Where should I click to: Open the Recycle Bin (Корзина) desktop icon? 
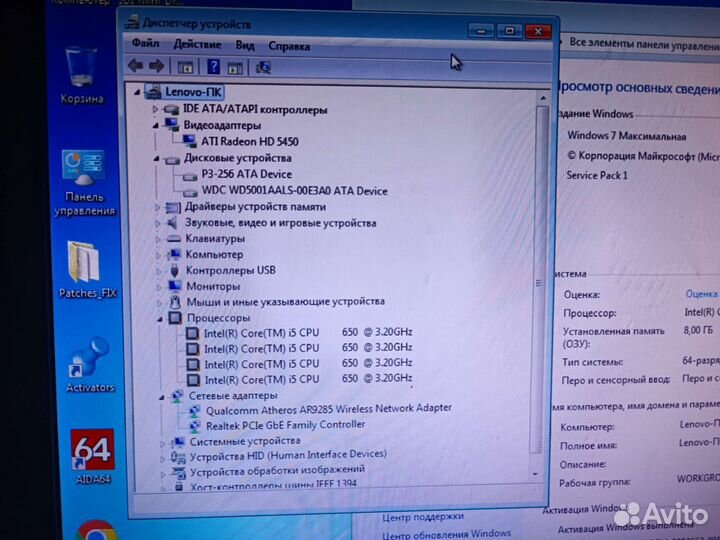[x=81, y=75]
